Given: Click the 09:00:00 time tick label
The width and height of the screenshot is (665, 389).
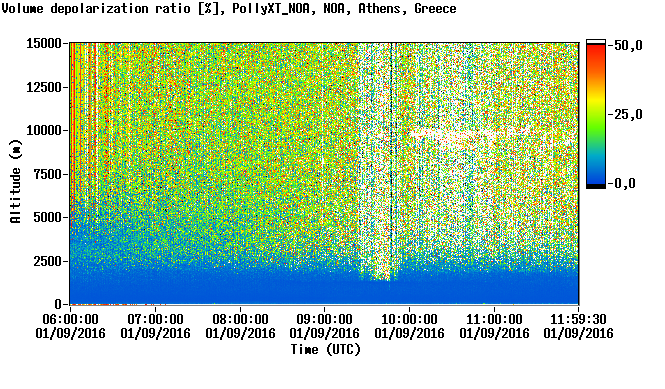Looking at the screenshot, I should (324, 319).
